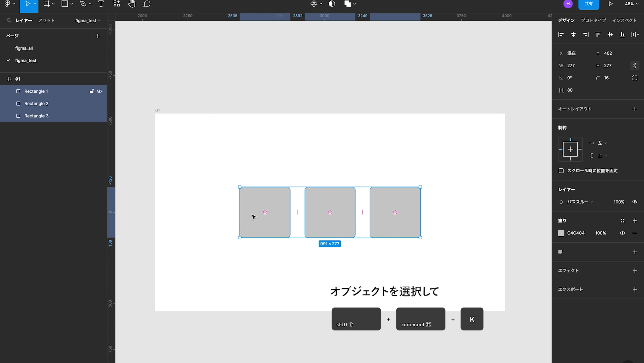Open horizontal constraint 左 dropdown
Screen dimensions: 644x363
(602, 143)
